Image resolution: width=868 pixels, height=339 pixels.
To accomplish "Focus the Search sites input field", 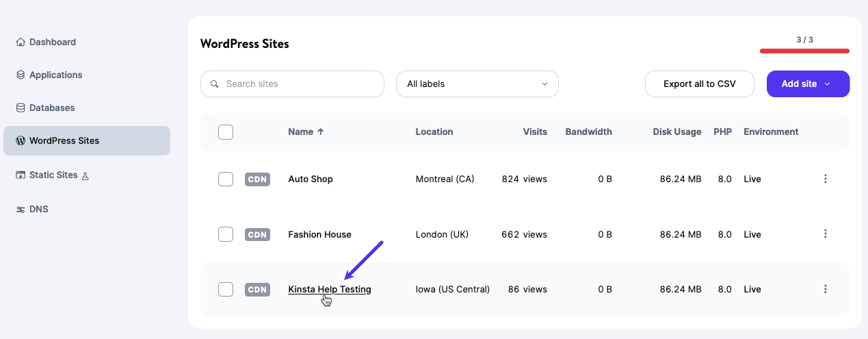I will tap(292, 84).
